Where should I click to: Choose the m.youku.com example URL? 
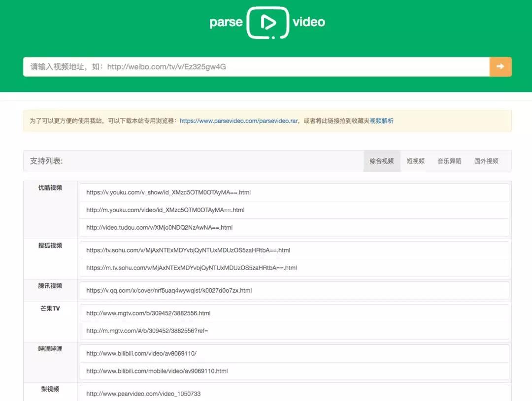[165, 210]
